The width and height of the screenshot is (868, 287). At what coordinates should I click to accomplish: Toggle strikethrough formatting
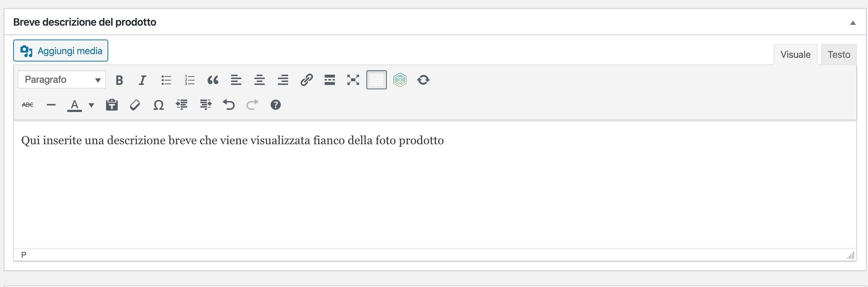coord(28,105)
